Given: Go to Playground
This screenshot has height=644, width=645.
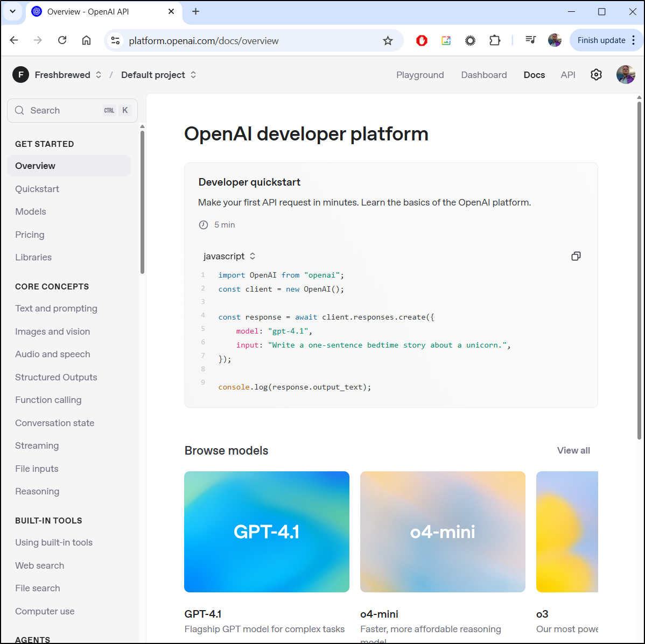Looking at the screenshot, I should (x=420, y=75).
